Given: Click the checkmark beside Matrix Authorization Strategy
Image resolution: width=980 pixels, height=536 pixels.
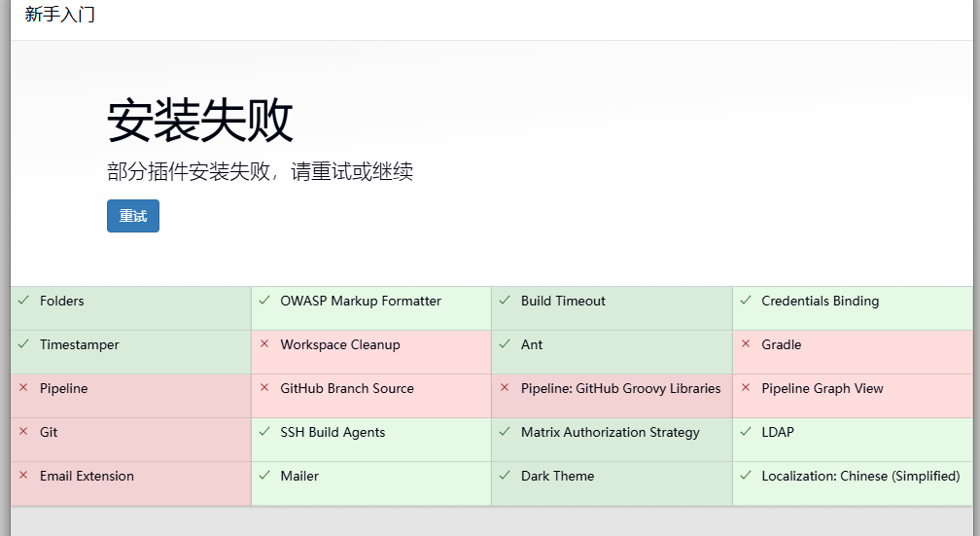Looking at the screenshot, I should click(505, 432).
